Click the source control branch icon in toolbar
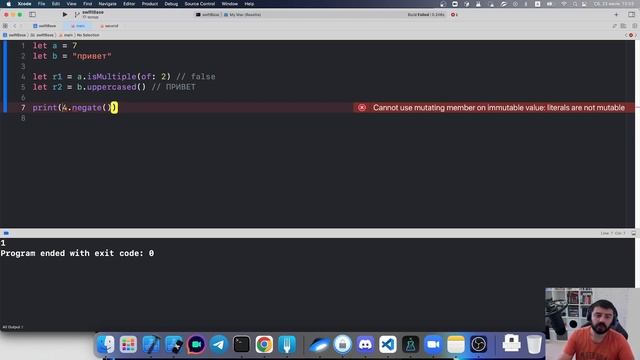Image resolution: width=640 pixels, height=360 pixels. click(77, 14)
